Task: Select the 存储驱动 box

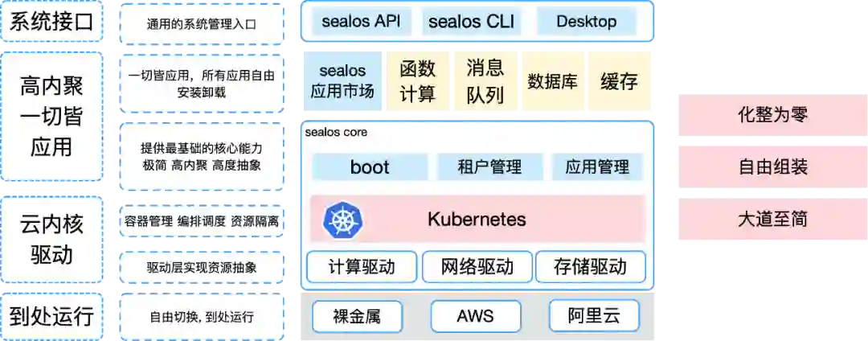Action: [x=591, y=267]
